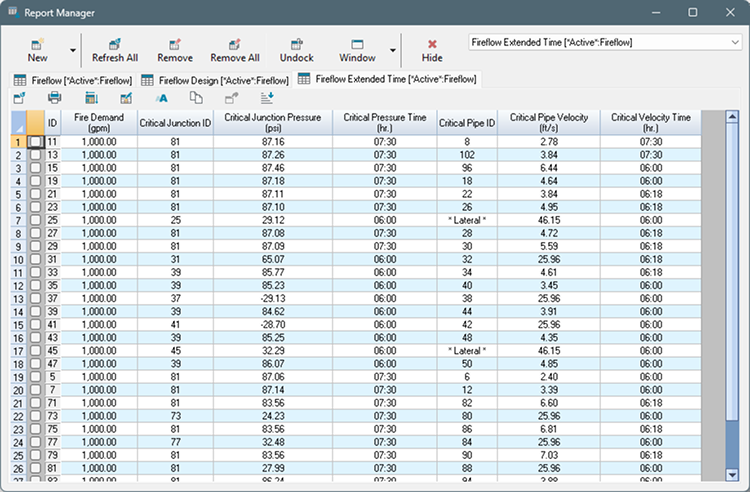Click the vertical scrollbar down arrow
Image resolution: width=750 pixels, height=492 pixels.
pos(731,473)
